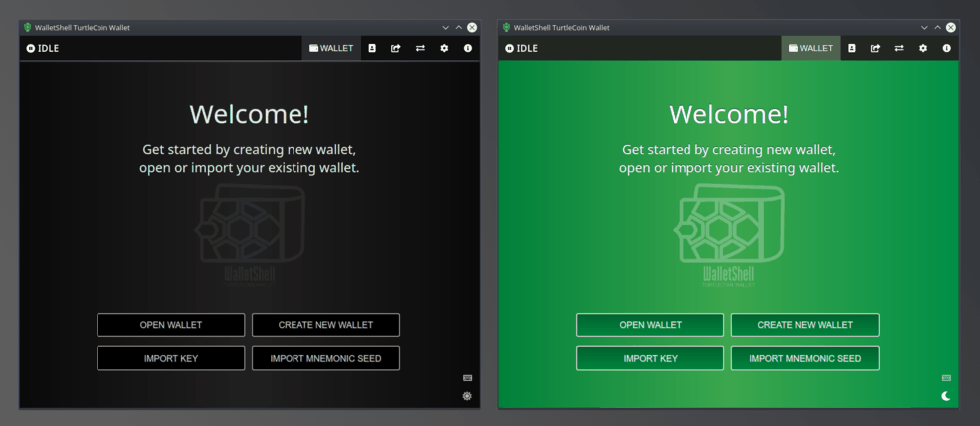Screen dimensions: 980x426
Task: Minimize the dark window with down chevron
Action: pyautogui.click(x=445, y=28)
